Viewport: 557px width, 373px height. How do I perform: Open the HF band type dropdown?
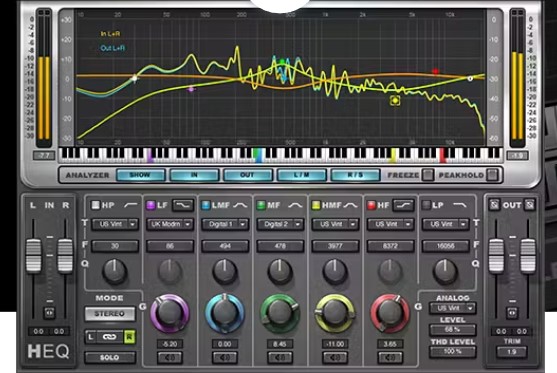click(x=390, y=224)
